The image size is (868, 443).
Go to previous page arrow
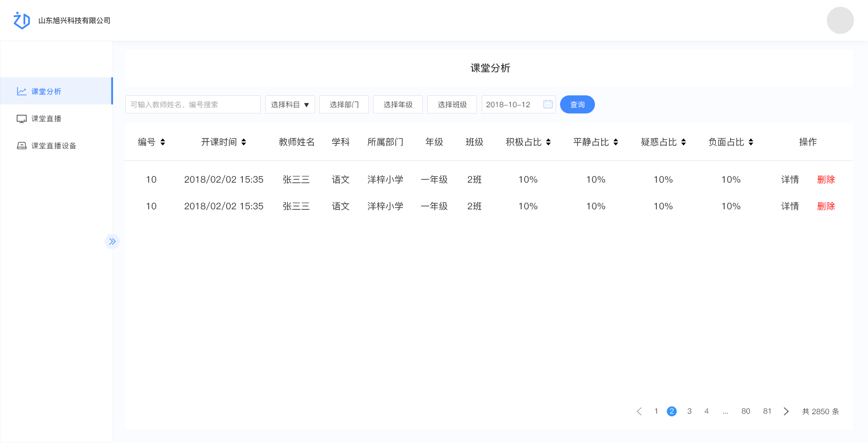639,411
